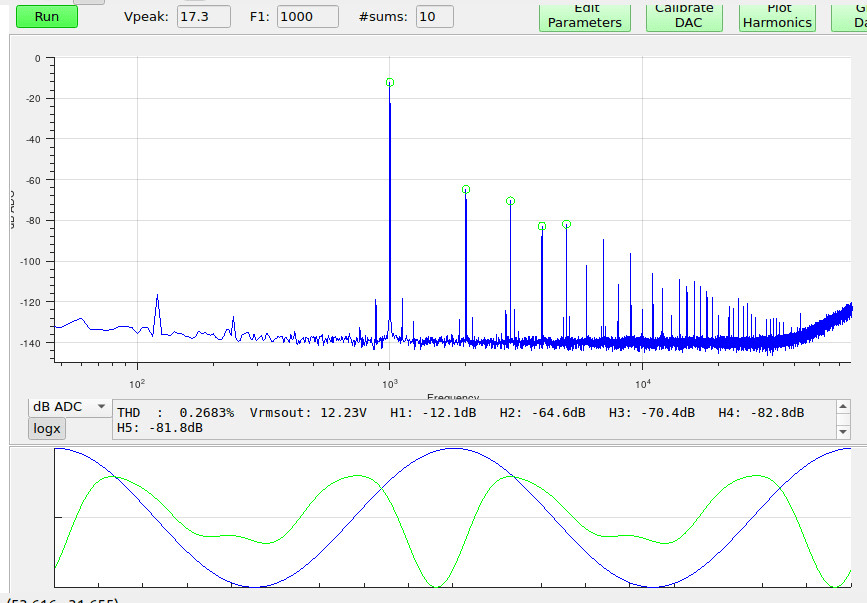Click the results box scroll-up arrow
867x603 pixels.
click(x=843, y=407)
